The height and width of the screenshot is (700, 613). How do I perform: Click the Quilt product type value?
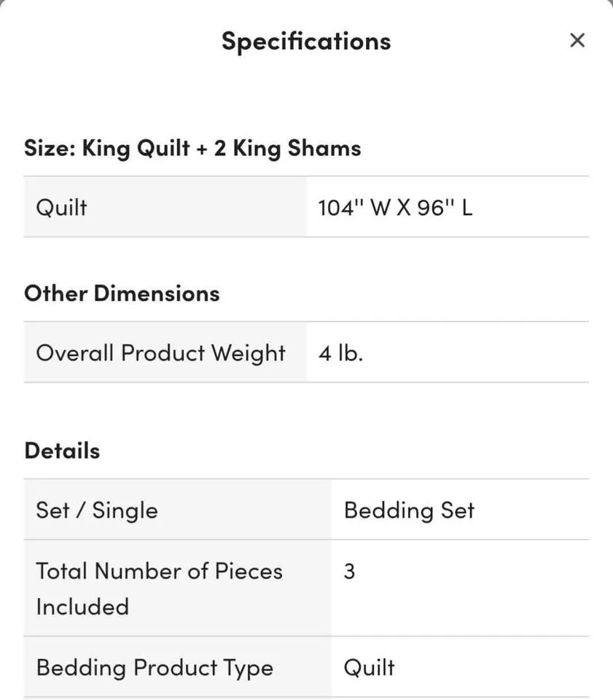(x=367, y=666)
